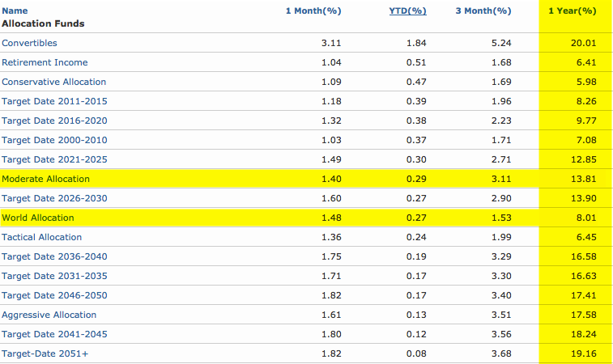Click the Name column header
The height and width of the screenshot is (364, 613).
(x=15, y=11)
